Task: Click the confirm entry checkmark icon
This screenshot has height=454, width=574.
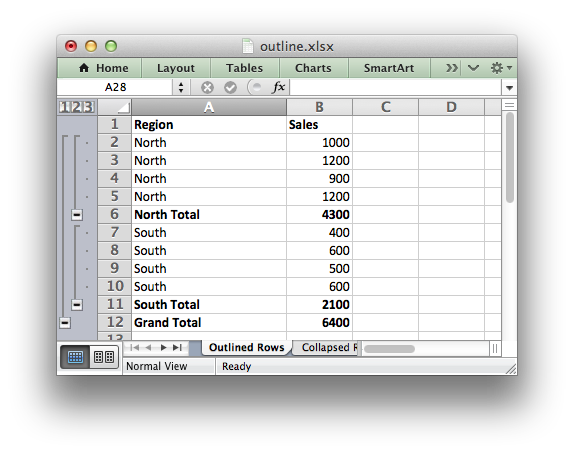Action: point(230,88)
